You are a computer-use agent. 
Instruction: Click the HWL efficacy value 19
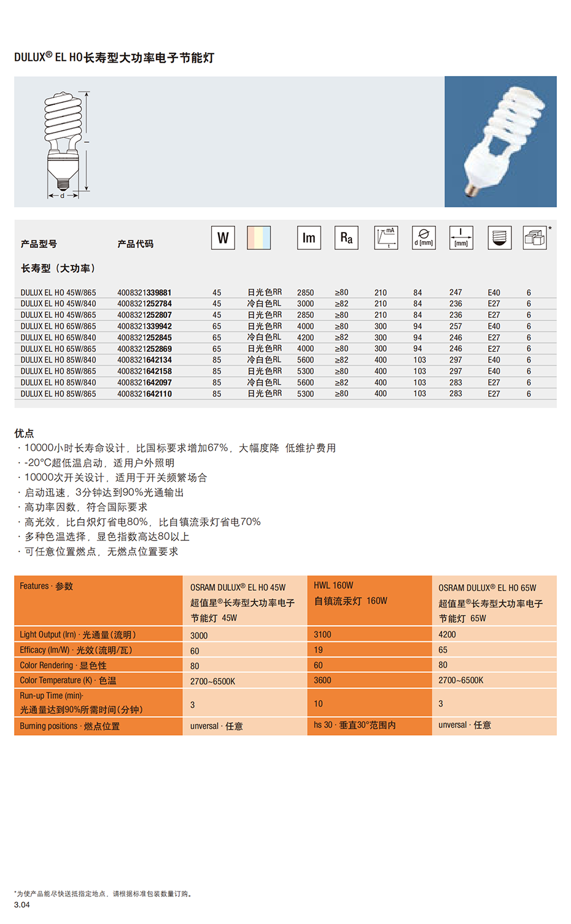tap(318, 650)
